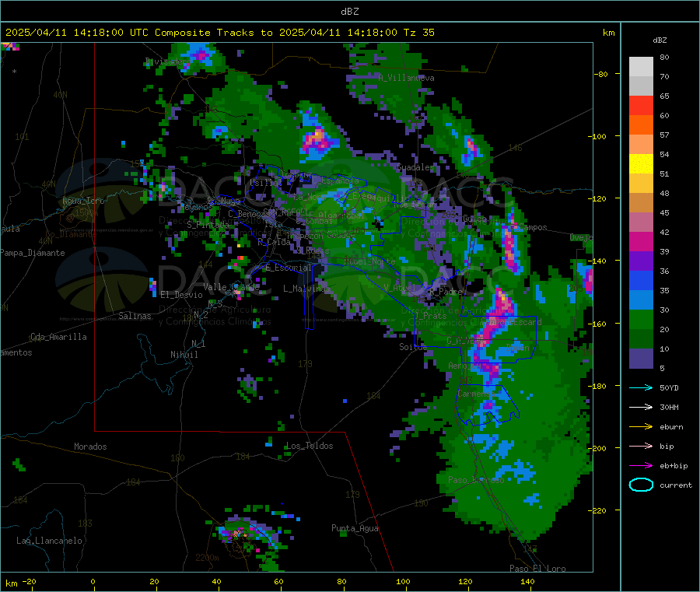Click the 'Pampa_Diamante' map label
Viewport: 700px width, 592px height.
32,253
